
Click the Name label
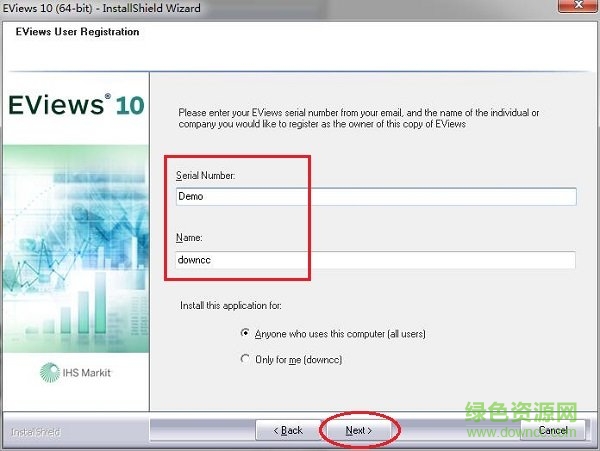point(189,238)
